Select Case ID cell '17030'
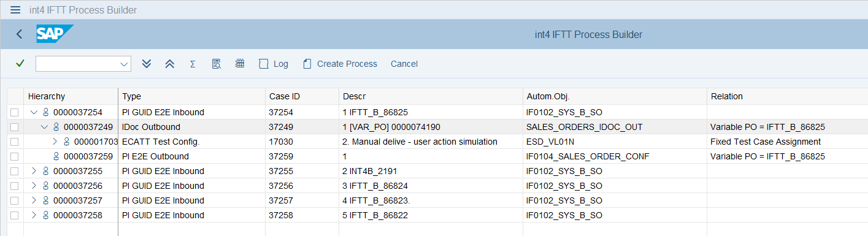 (x=302, y=142)
